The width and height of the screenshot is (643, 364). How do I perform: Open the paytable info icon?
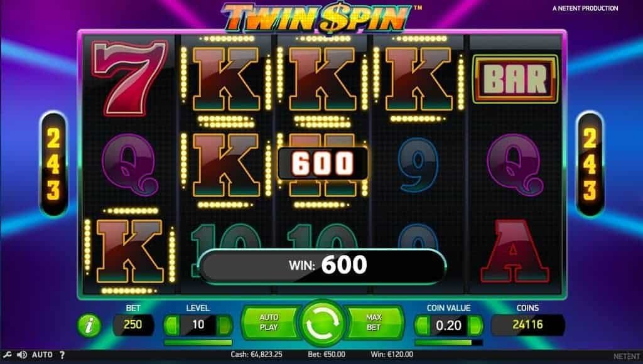[89, 326]
